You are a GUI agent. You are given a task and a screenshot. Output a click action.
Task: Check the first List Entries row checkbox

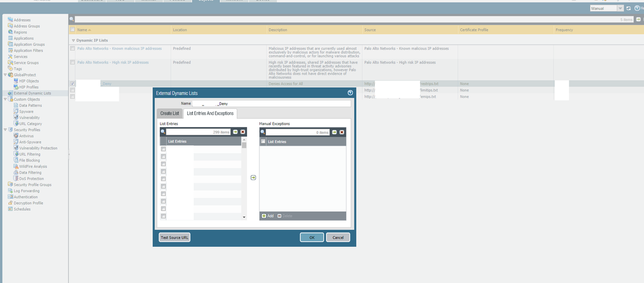[163, 150]
